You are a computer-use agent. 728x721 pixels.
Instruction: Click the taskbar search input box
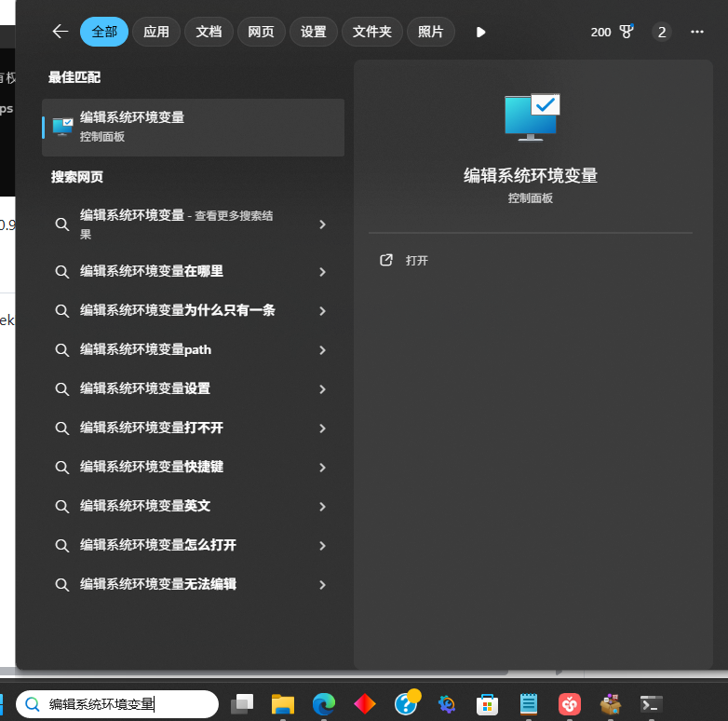[121, 704]
